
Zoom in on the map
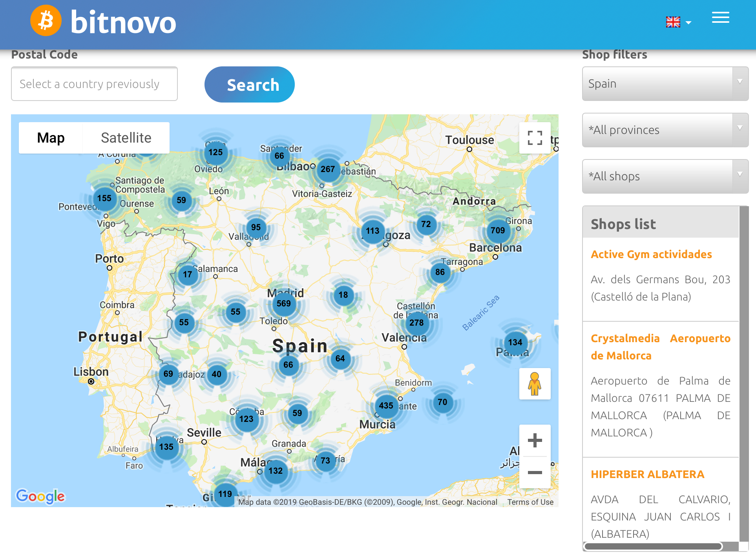pyautogui.click(x=535, y=440)
